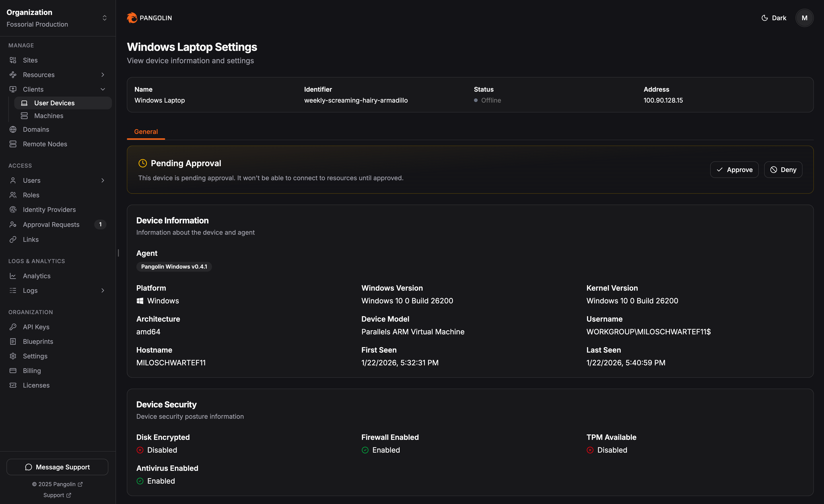Open Analytics under Logs & Analytics

(36, 276)
